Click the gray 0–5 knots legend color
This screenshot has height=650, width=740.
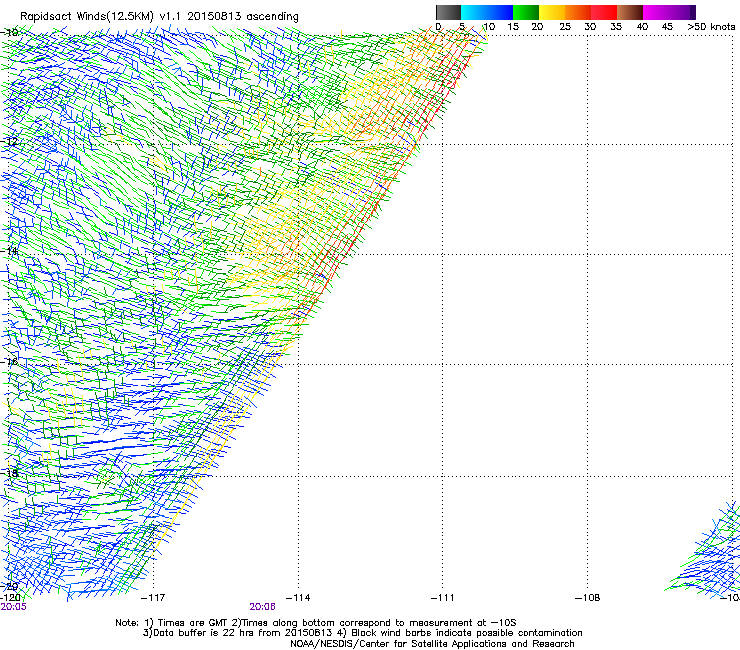click(x=448, y=12)
